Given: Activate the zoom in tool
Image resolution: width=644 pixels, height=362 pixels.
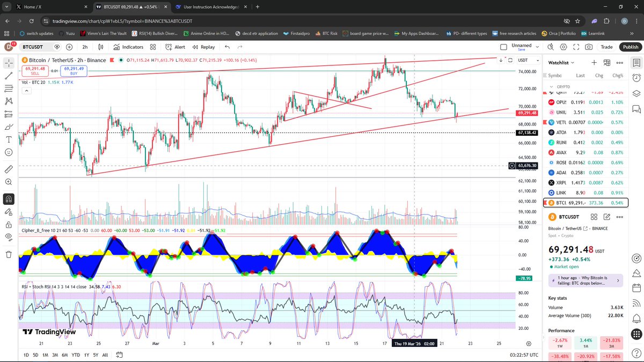Looking at the screenshot, I should click(9, 182).
